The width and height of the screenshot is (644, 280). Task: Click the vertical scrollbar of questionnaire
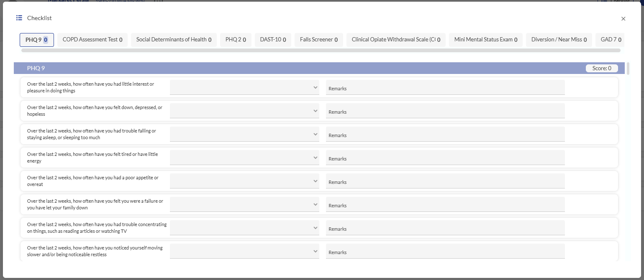pyautogui.click(x=628, y=69)
